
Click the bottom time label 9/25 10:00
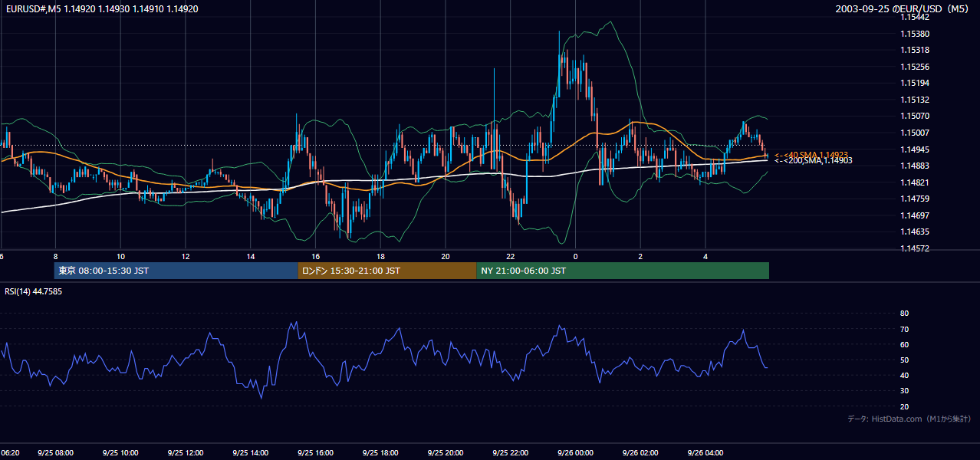[120, 453]
